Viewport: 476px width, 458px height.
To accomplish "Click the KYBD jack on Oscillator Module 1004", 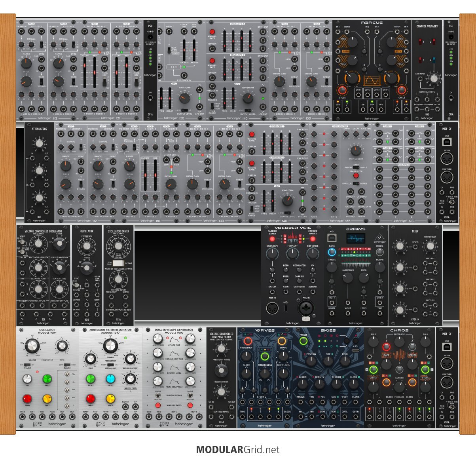I will (22, 417).
